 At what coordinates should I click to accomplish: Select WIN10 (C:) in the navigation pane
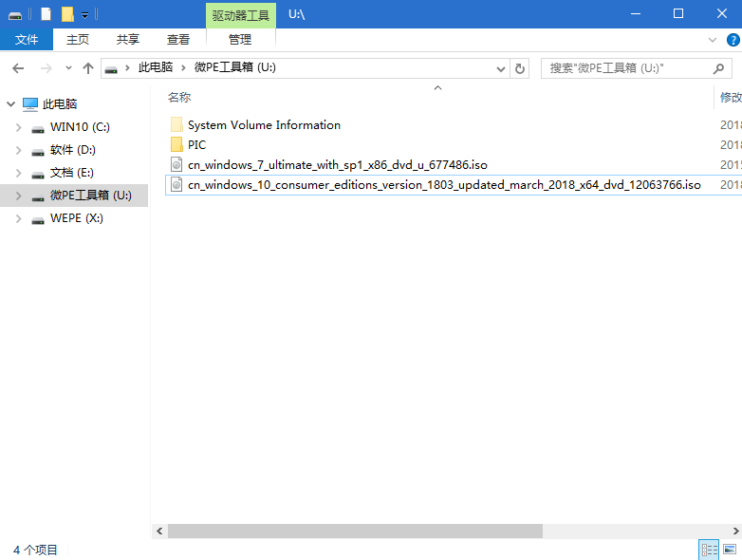pyautogui.click(x=80, y=127)
